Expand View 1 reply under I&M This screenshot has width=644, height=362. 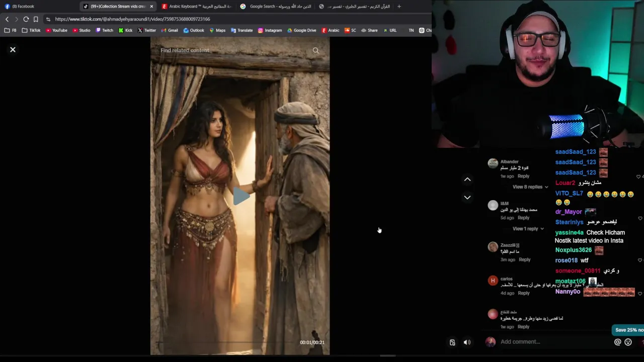click(x=528, y=229)
